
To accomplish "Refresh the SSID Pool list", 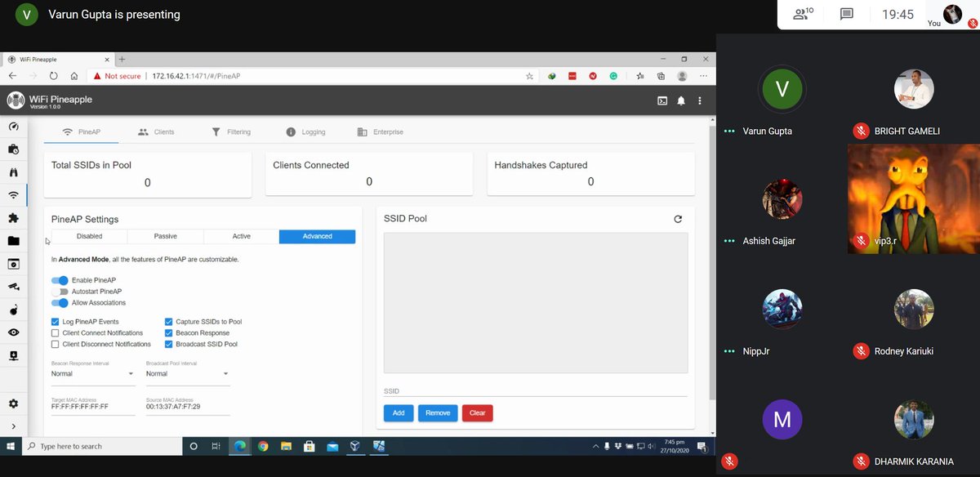I will 678,219.
